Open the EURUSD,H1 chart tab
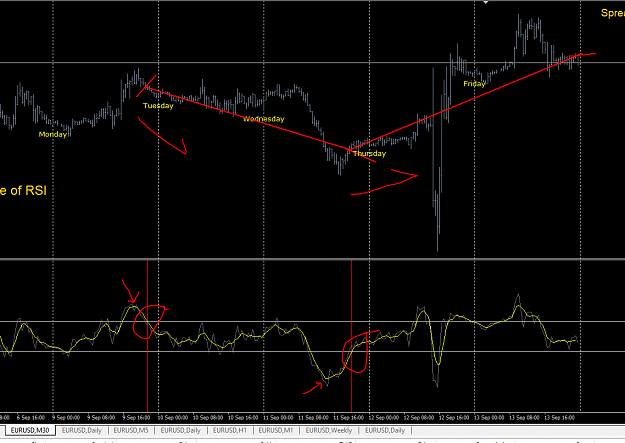Screen dimensions: 625x443 (230, 431)
